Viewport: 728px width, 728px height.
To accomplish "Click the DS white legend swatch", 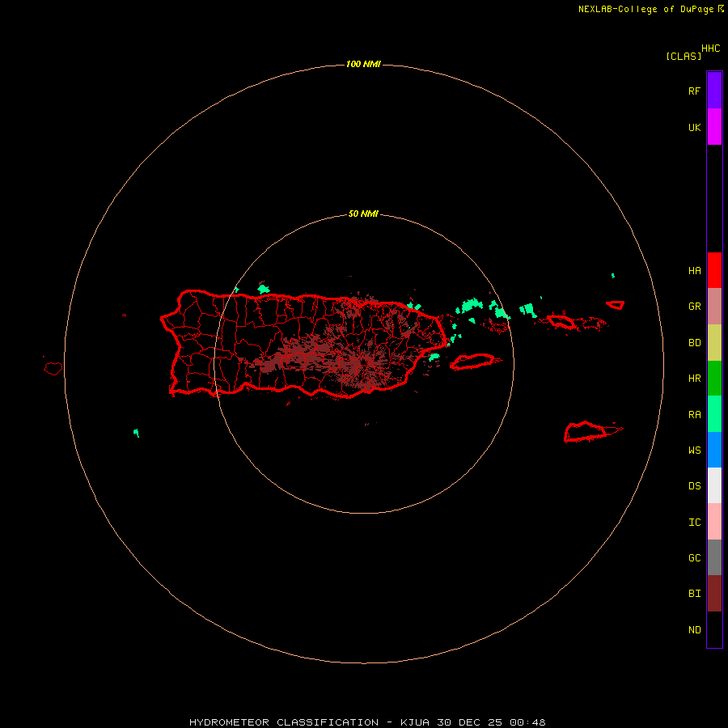I will 714,485.
